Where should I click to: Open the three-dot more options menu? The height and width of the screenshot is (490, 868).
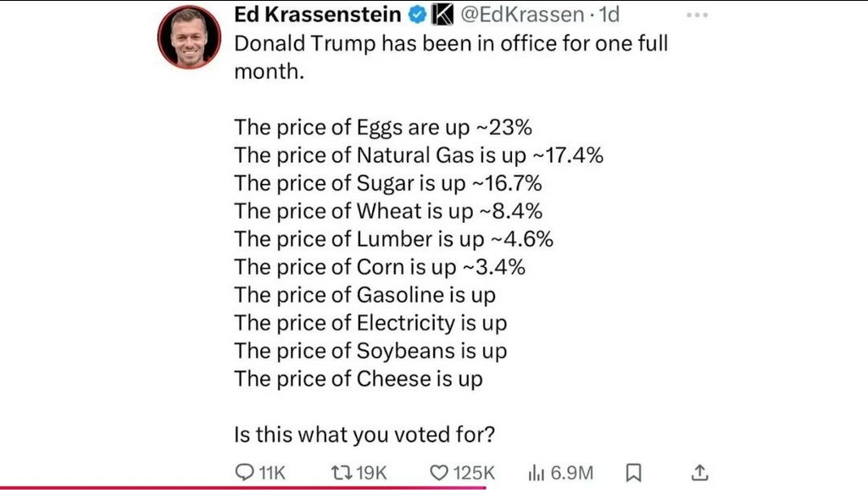coord(696,14)
